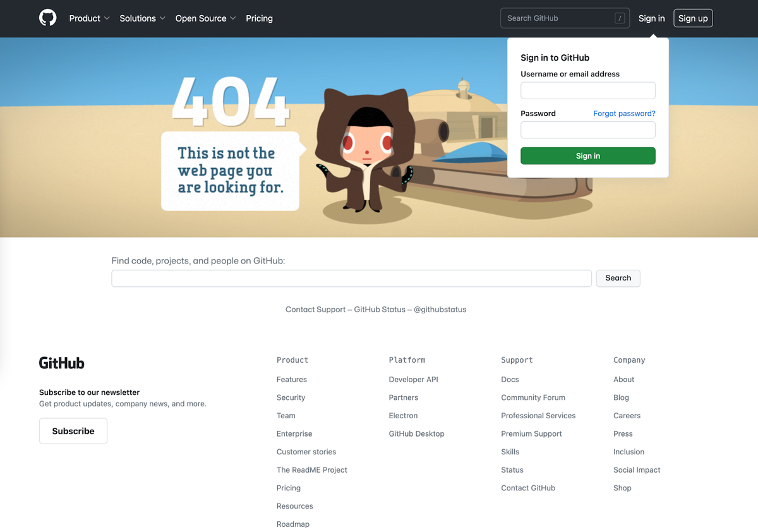Expand the Product dropdown menu
Screen dimensions: 758x532
[x=90, y=18]
